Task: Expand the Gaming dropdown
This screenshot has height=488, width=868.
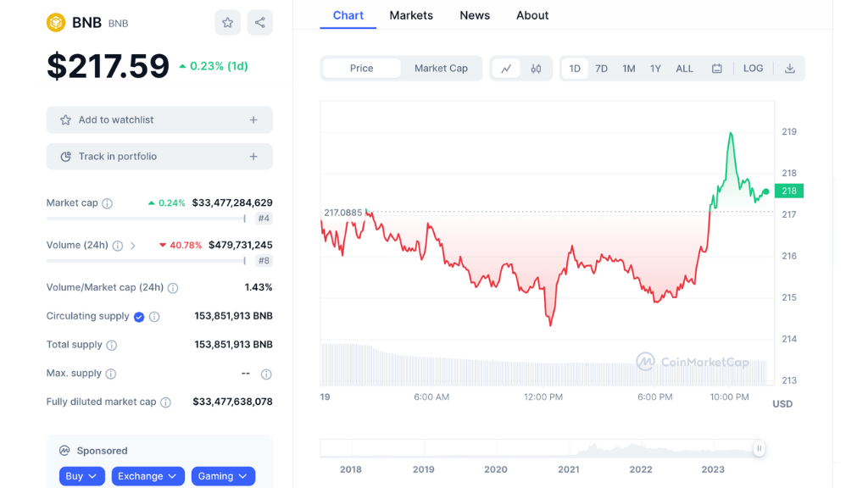Action: (x=223, y=476)
